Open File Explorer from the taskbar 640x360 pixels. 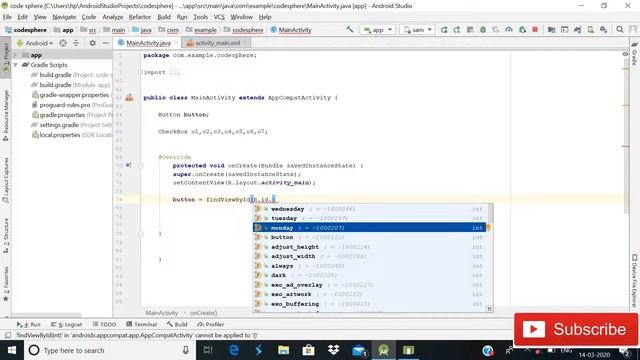(x=283, y=351)
